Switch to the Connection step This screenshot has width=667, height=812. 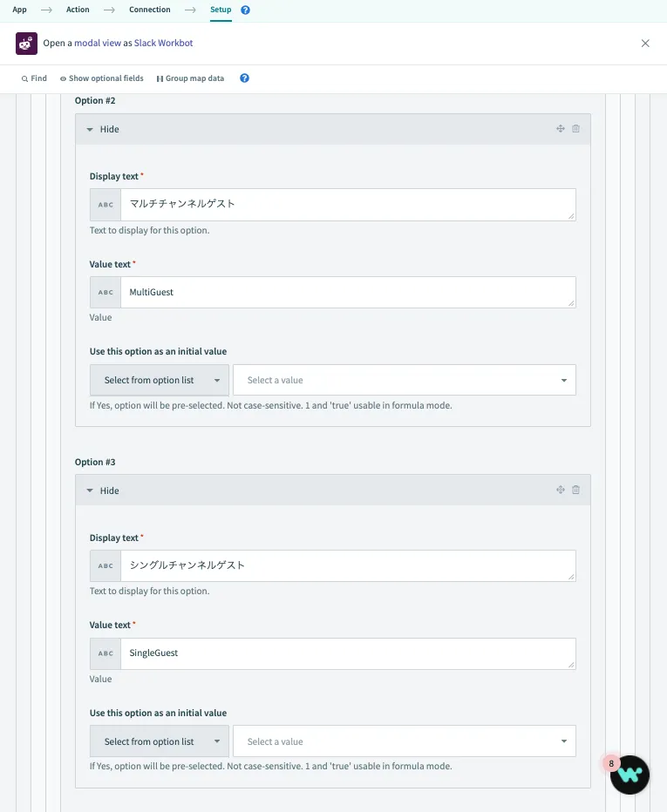(x=150, y=10)
